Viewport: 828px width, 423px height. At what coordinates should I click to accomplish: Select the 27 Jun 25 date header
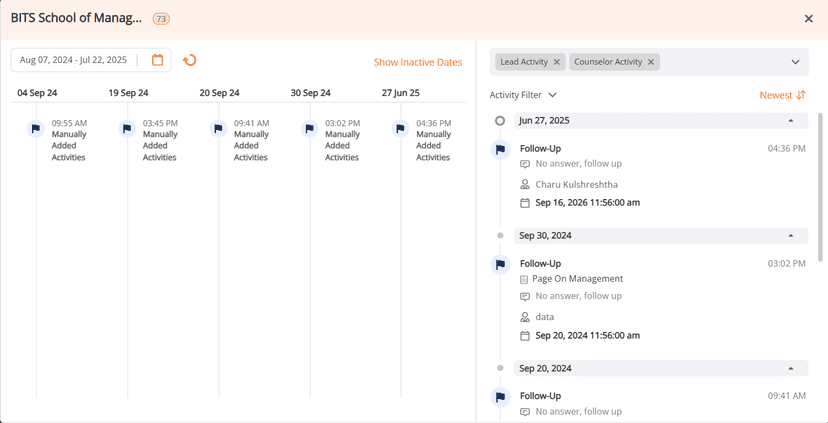(401, 93)
